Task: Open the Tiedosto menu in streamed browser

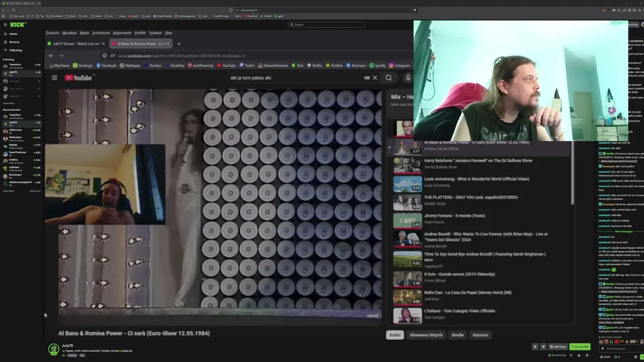Action: pyautogui.click(x=52, y=33)
